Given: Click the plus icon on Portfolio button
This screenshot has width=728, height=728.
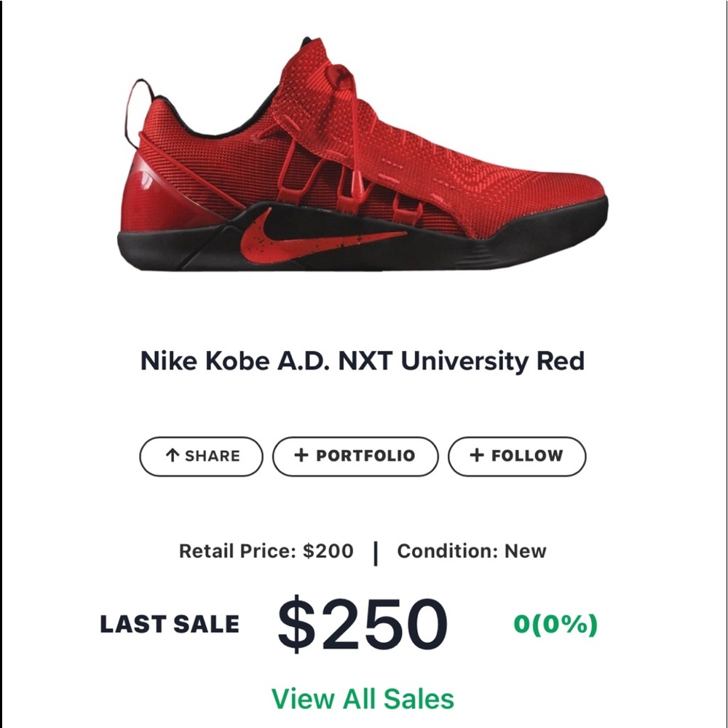Looking at the screenshot, I should (x=300, y=456).
